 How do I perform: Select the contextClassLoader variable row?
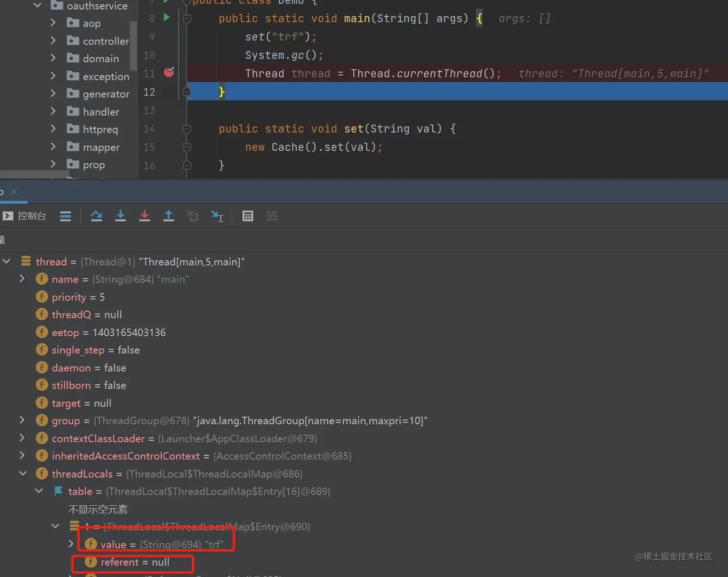tap(364, 438)
